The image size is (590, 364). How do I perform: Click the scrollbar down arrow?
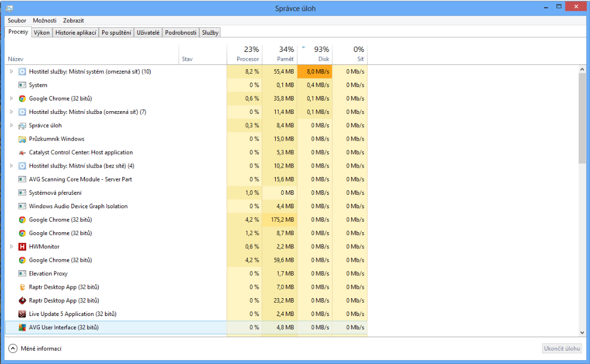(x=582, y=332)
